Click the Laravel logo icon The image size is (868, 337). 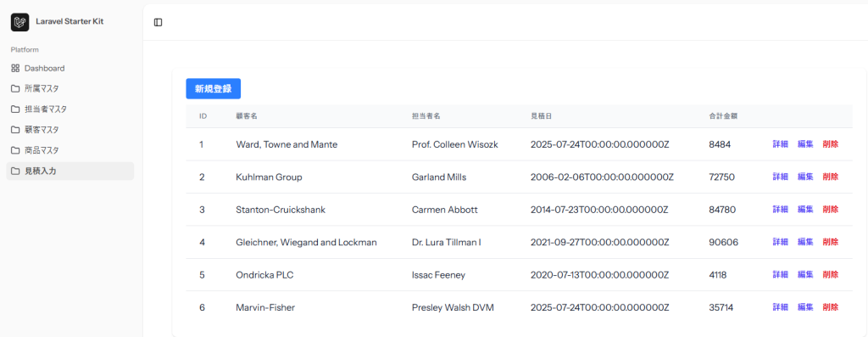(20, 22)
